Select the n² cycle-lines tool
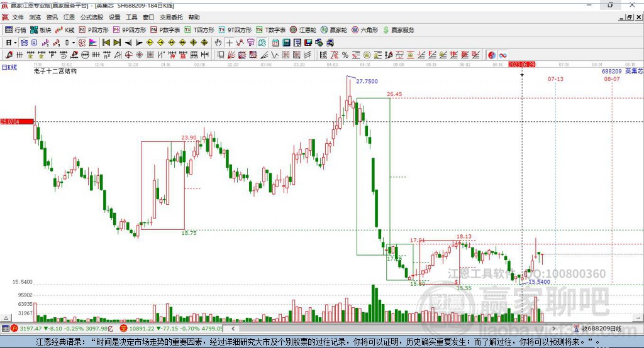Screen dimensions: 644x348 coord(107,55)
